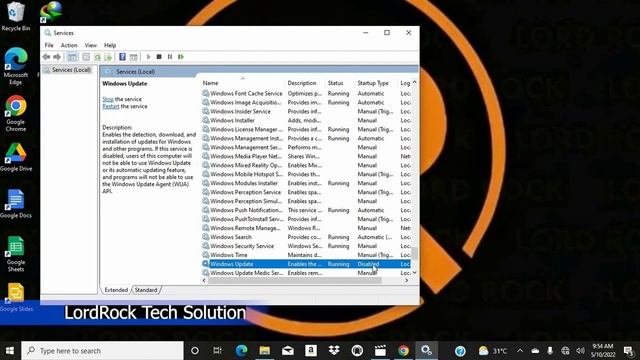Open the Mail app on the taskbar

[x=288, y=351]
